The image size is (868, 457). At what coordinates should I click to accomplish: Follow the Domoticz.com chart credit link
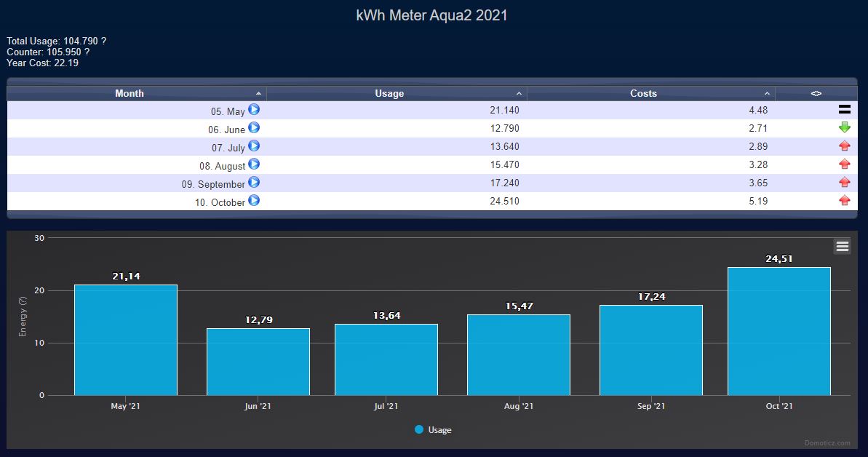point(827,442)
